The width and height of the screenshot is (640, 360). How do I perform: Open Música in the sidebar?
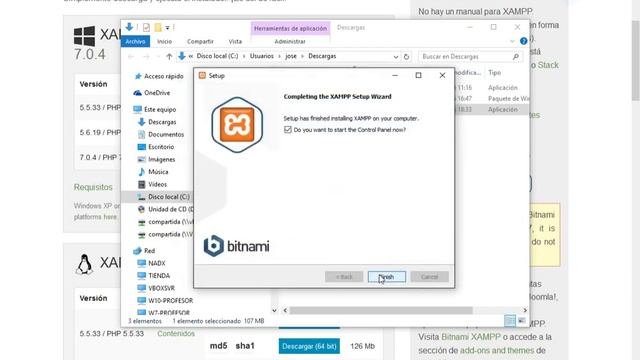pyautogui.click(x=158, y=172)
